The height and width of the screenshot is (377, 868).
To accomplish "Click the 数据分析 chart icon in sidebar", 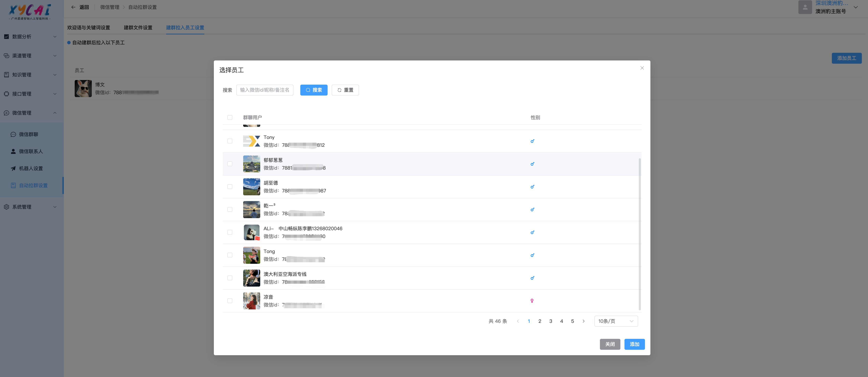I will [6, 37].
